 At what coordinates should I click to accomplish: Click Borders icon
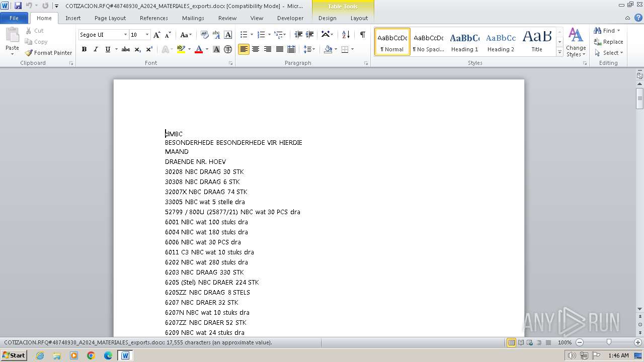345,49
